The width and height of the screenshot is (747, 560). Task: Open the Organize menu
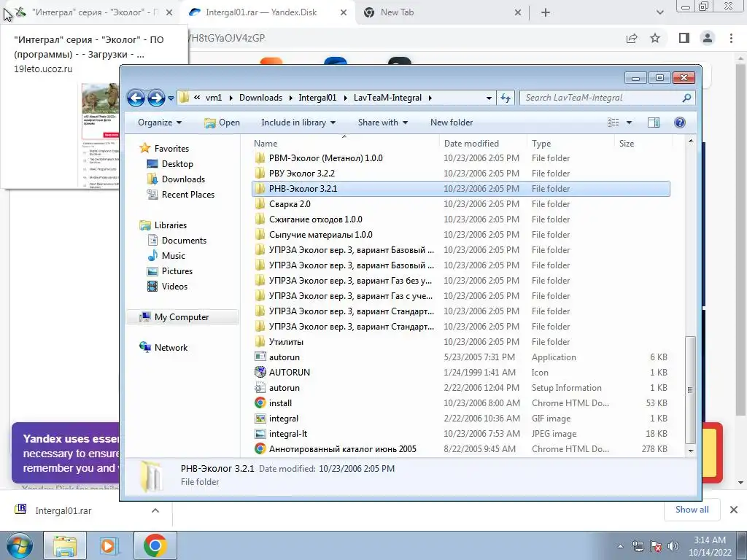pyautogui.click(x=160, y=122)
